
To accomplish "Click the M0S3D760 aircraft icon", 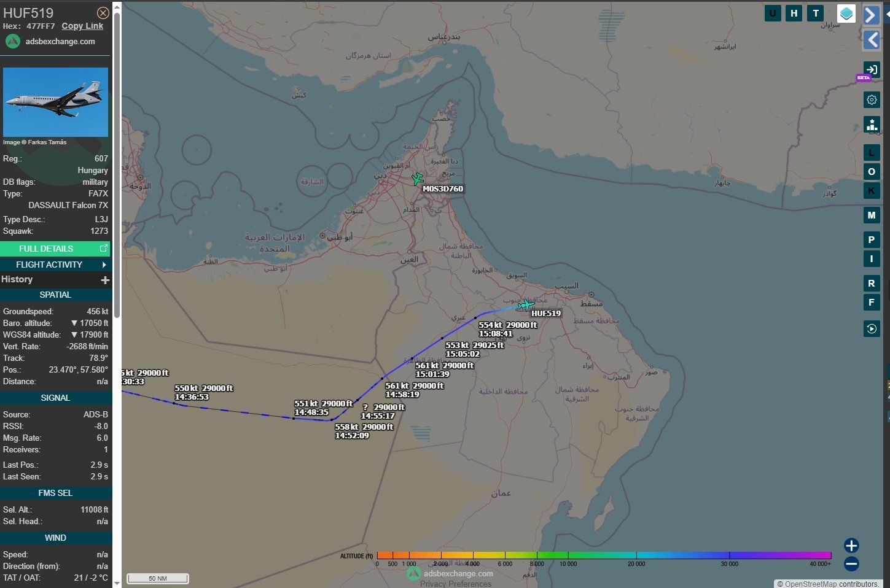I will click(418, 179).
